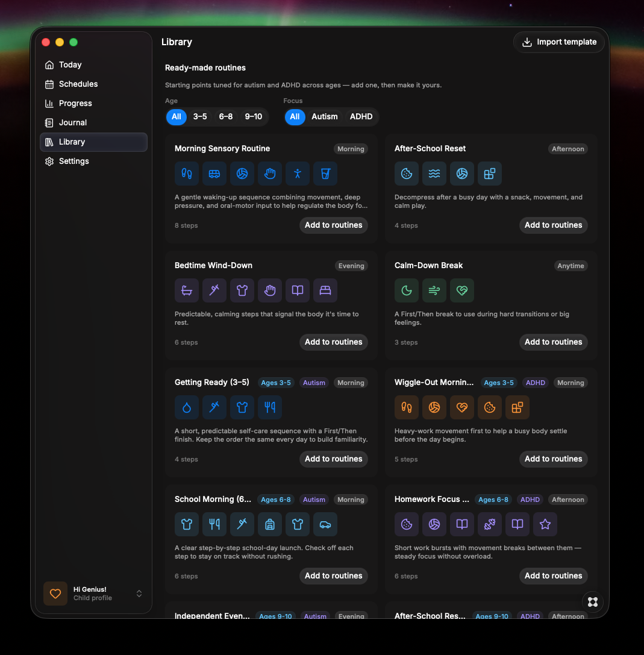Click the blocks icon in After-School Reset
The width and height of the screenshot is (644, 655).
tap(489, 174)
